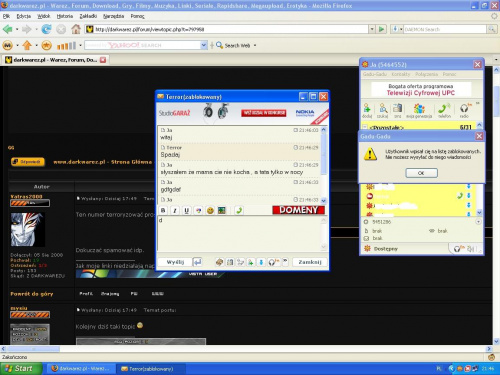Click the Zamknij button in chat window
500x375 pixels.
coord(310,262)
